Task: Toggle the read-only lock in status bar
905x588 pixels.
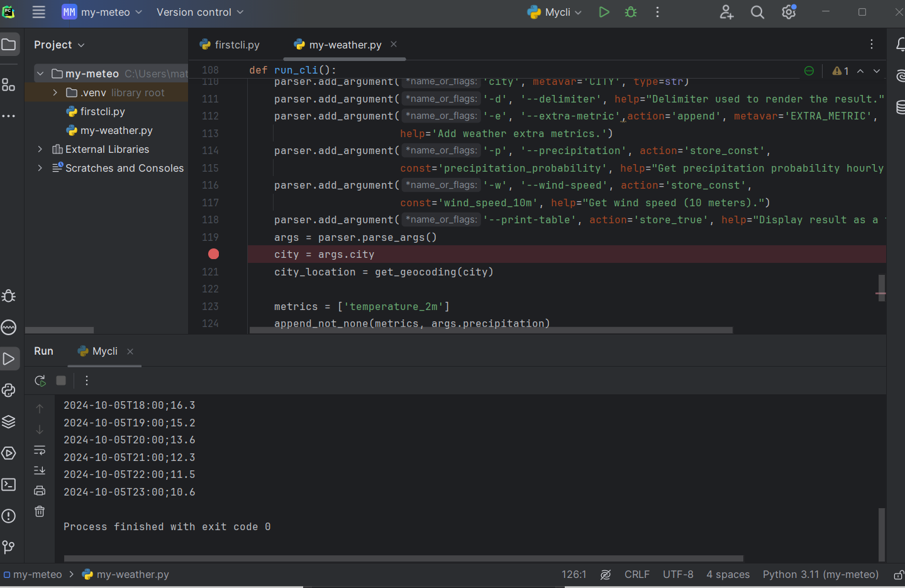Action: tap(899, 575)
